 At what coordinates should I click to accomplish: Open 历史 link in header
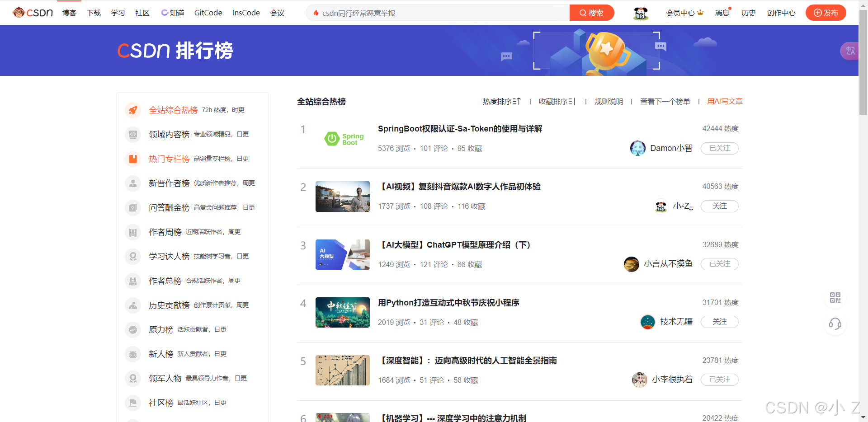point(749,13)
